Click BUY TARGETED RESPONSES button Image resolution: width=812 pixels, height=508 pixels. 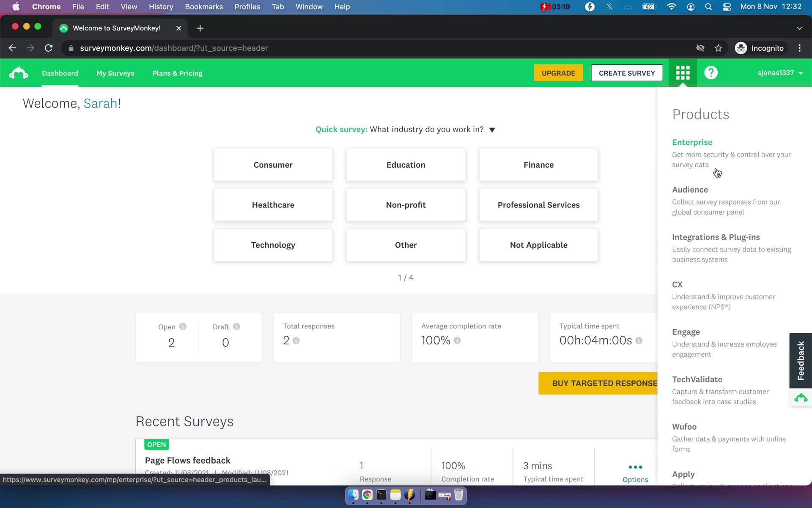coord(598,383)
